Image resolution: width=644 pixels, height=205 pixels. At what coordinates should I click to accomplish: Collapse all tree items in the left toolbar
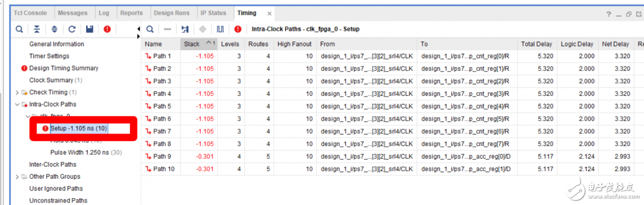tap(37, 29)
